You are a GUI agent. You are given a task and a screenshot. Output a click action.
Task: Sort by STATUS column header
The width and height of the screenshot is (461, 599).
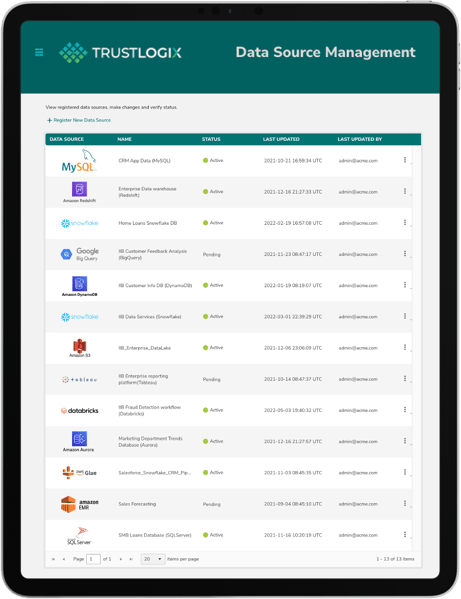[211, 139]
